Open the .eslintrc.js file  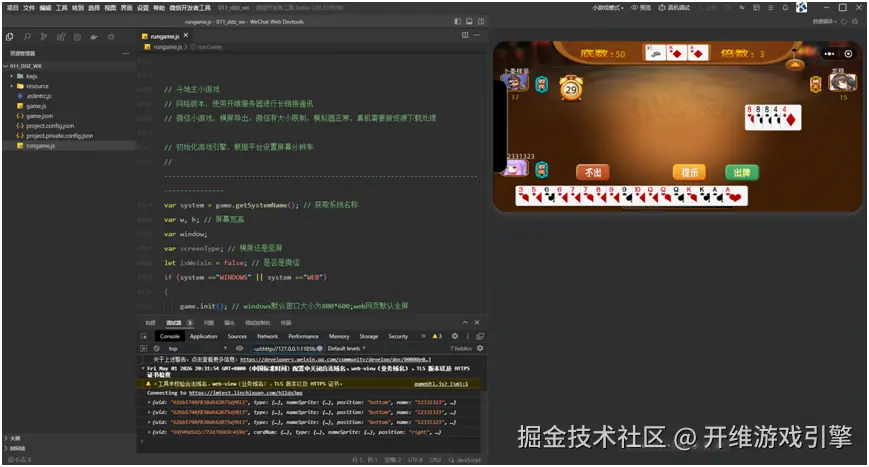(38, 96)
